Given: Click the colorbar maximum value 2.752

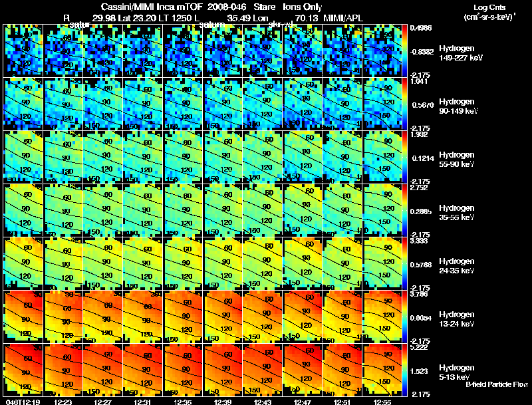Looking at the screenshot, I should (419, 188).
